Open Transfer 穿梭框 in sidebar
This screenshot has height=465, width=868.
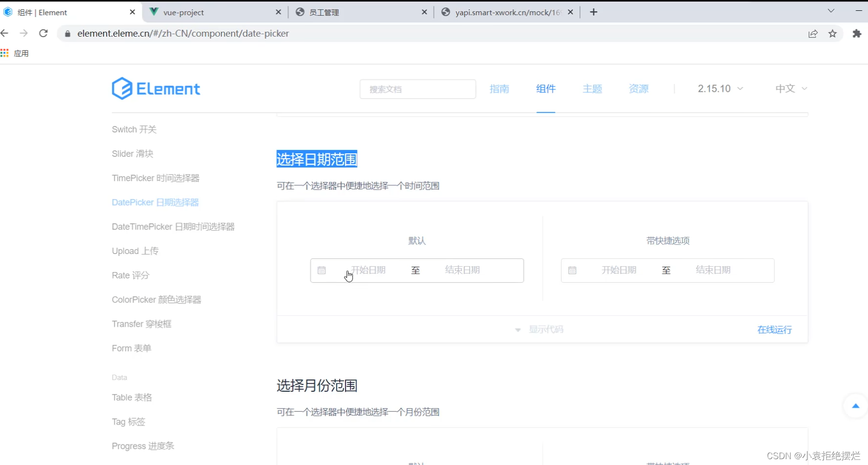[x=142, y=324]
